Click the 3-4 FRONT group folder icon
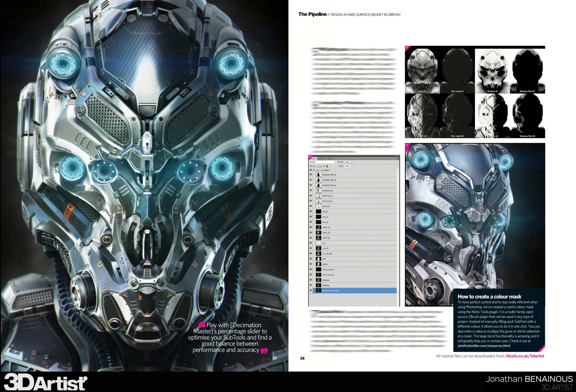Viewport: 576px width, 392px height. [317, 170]
